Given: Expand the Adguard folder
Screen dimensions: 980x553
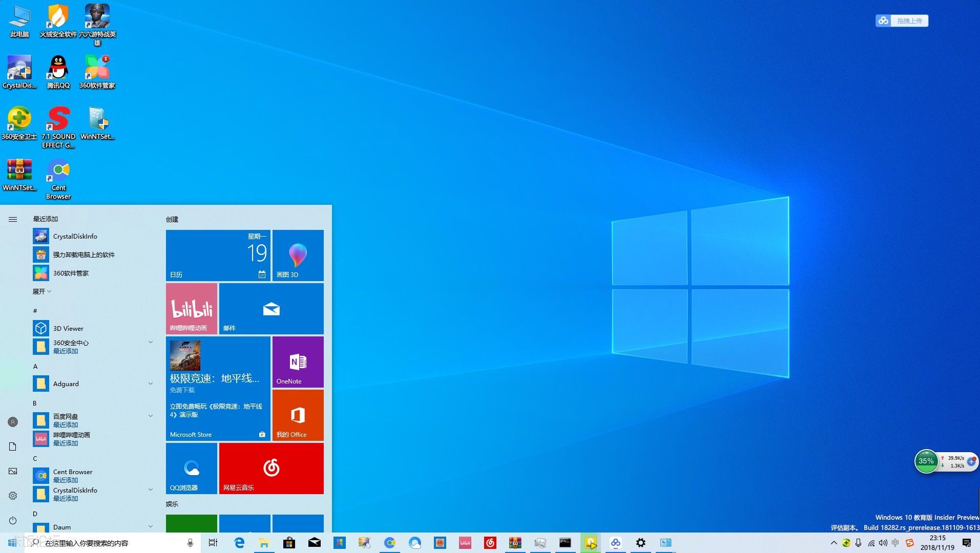Looking at the screenshot, I should [x=93, y=384].
